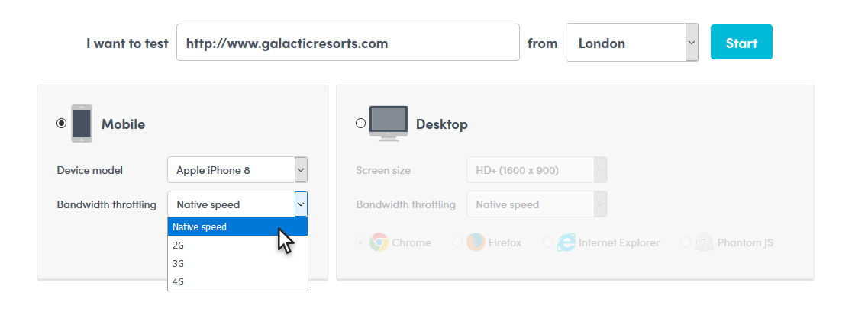
Task: Select the Desktop radio button
Action: click(x=360, y=124)
